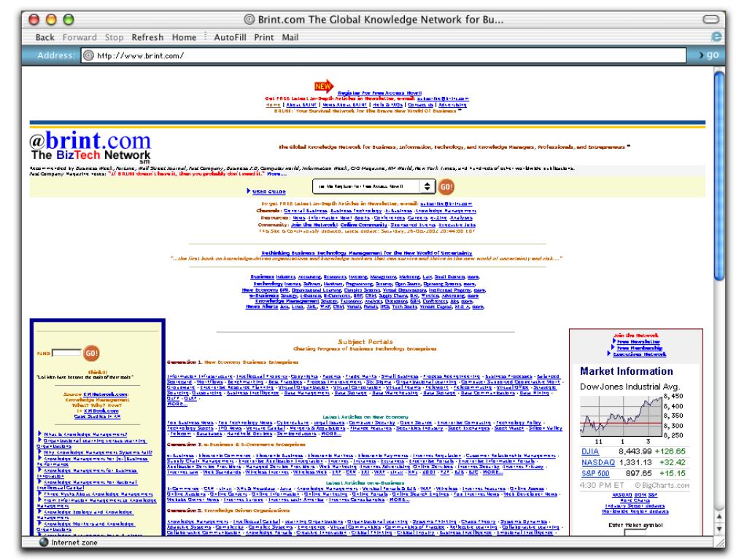Click the orange GO! button beside the dropdown
Viewport: 747px width, 560px height.
pyautogui.click(x=446, y=187)
